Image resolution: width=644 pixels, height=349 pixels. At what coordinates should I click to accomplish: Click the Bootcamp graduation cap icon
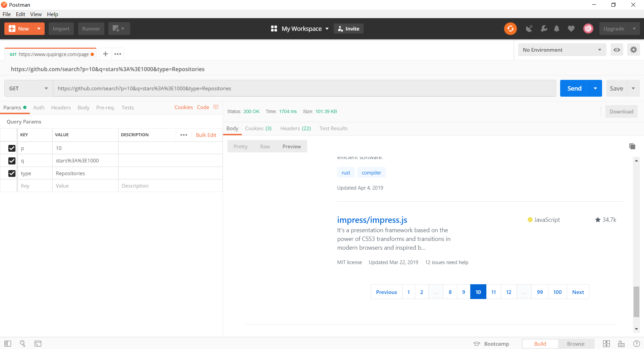(x=477, y=344)
